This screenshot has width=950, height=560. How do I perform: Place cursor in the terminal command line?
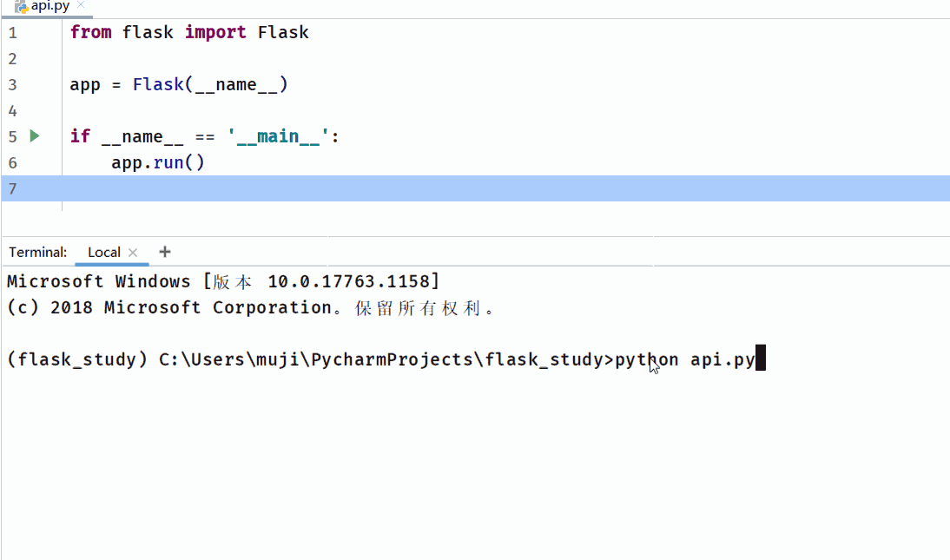click(761, 358)
